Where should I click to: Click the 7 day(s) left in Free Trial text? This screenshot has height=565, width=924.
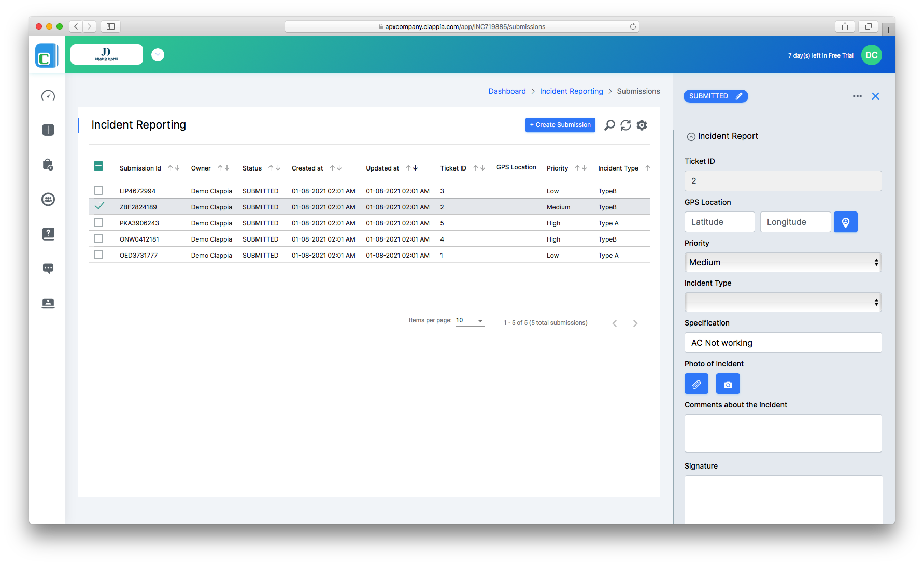click(x=820, y=55)
